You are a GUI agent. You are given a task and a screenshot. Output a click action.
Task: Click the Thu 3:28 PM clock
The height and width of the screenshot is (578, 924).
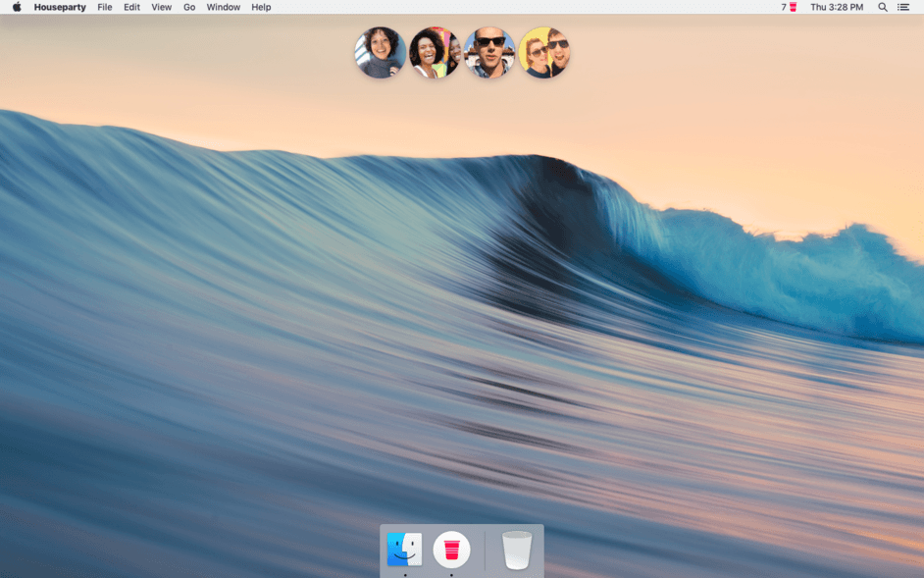[x=837, y=7]
